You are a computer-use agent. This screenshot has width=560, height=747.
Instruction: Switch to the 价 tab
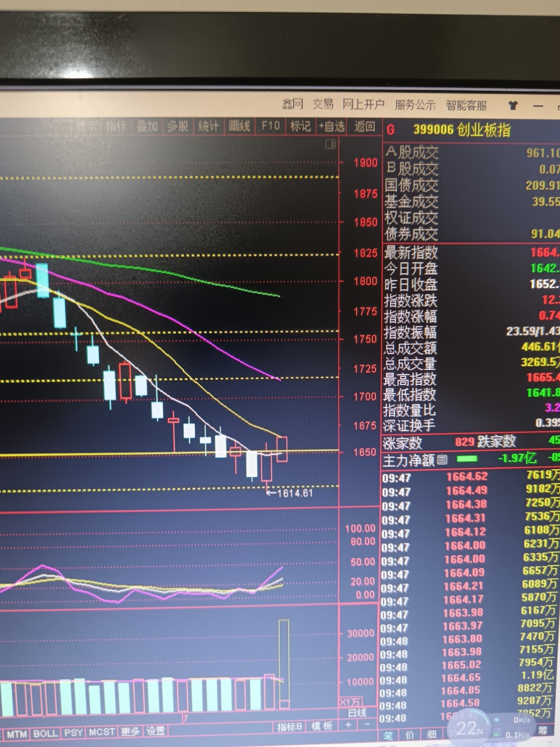409,735
